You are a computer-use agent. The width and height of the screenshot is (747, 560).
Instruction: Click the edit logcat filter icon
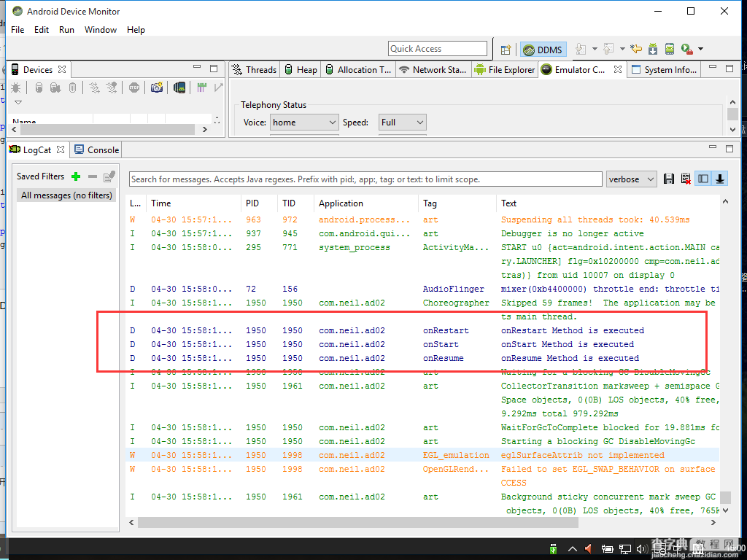[x=109, y=176]
